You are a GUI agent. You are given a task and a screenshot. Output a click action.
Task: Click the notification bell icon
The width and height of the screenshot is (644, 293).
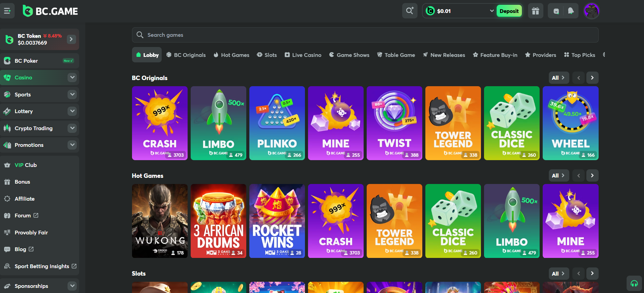(571, 11)
